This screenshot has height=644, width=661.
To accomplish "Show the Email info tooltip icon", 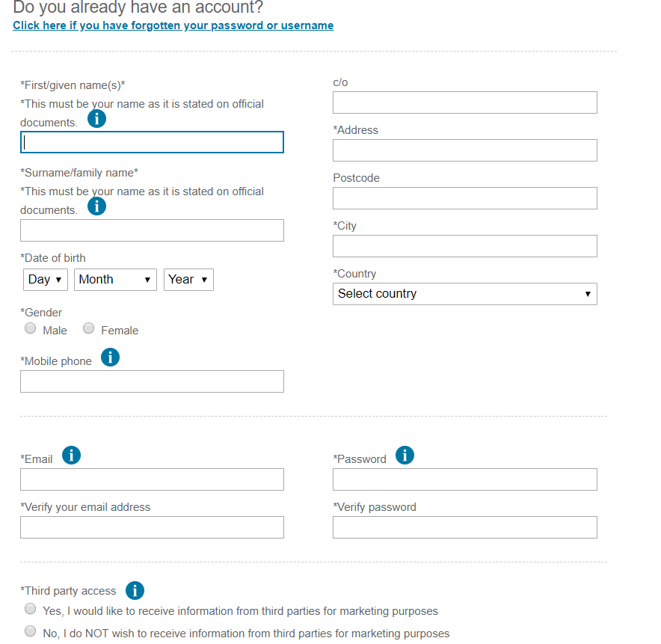I will [x=71, y=455].
